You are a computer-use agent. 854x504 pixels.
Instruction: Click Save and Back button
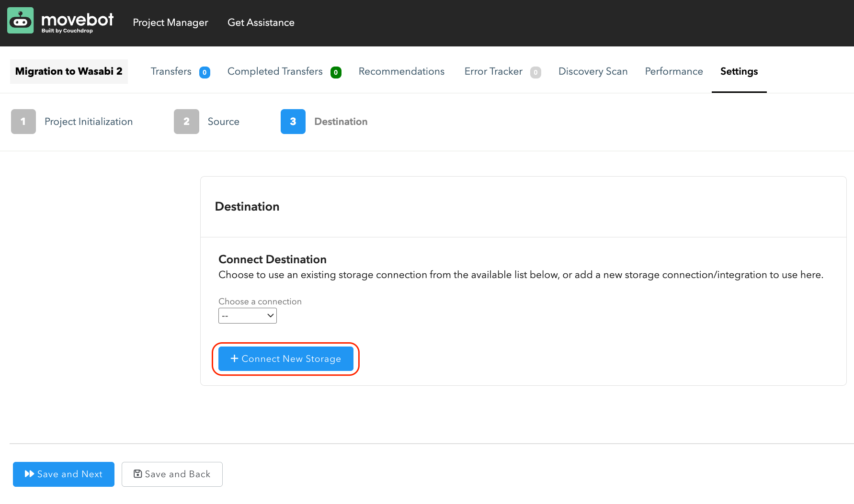[x=172, y=474]
